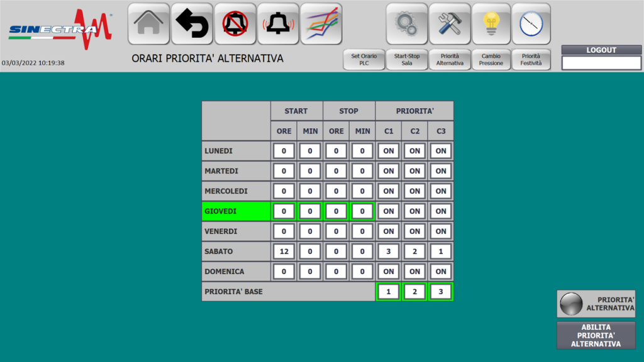Image resolution: width=644 pixels, height=362 pixels.
Task: Edit Priorita' Base C1 value field
Action: pyautogui.click(x=389, y=292)
